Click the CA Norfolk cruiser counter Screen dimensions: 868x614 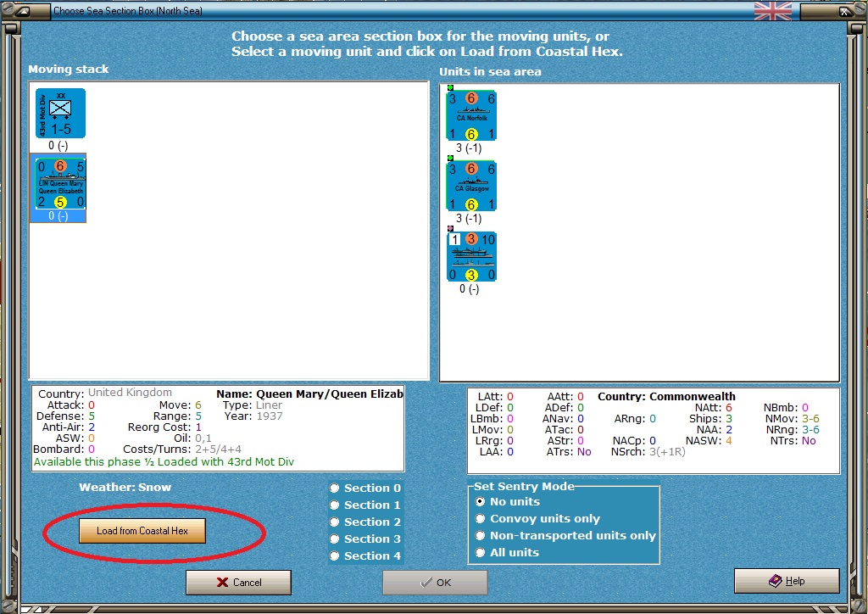471,115
